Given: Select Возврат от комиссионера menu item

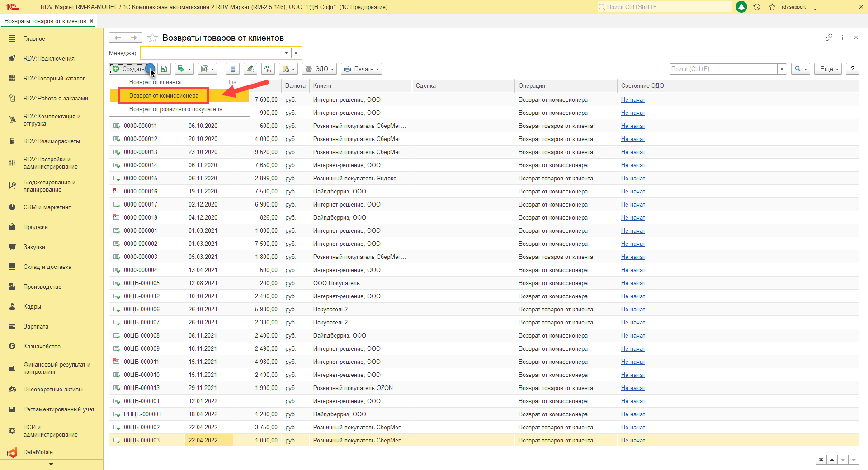Looking at the screenshot, I should tap(164, 96).
